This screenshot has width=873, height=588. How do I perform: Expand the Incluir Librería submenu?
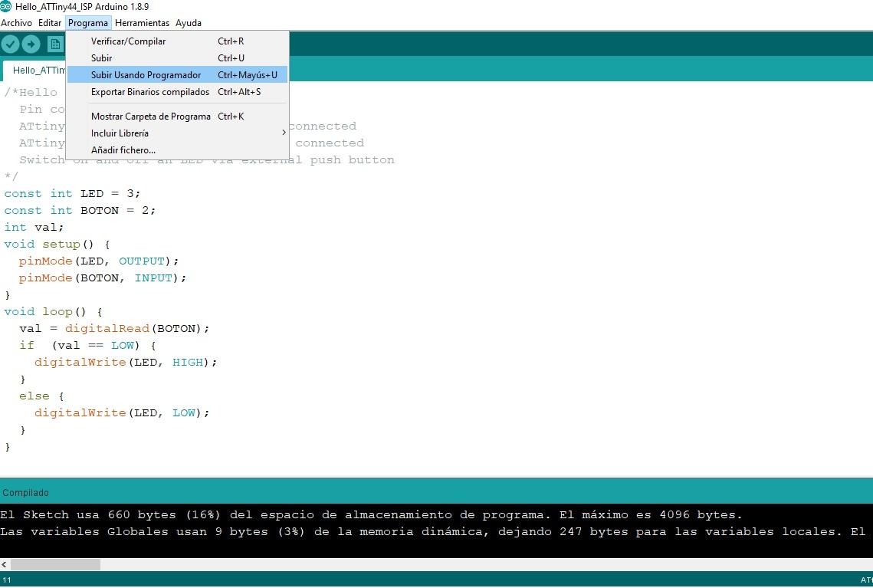[120, 133]
